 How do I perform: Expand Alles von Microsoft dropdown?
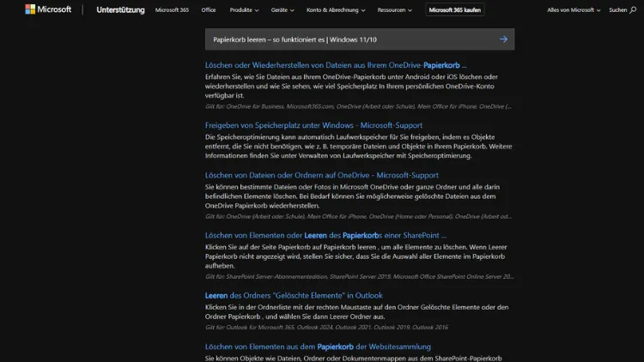coord(574,9)
